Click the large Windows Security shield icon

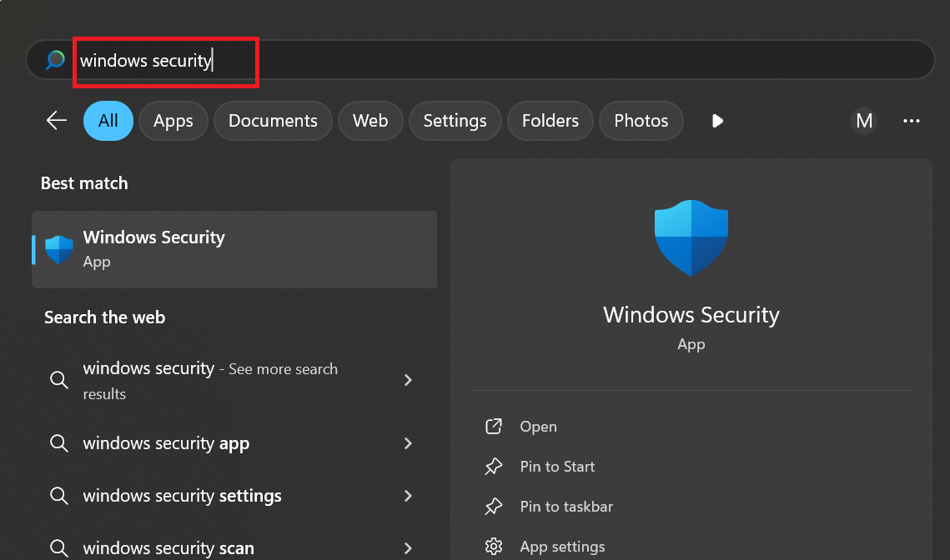[x=691, y=238]
